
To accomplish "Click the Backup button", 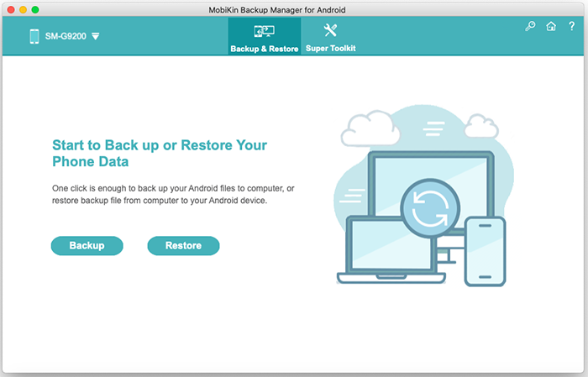I will click(x=87, y=245).
